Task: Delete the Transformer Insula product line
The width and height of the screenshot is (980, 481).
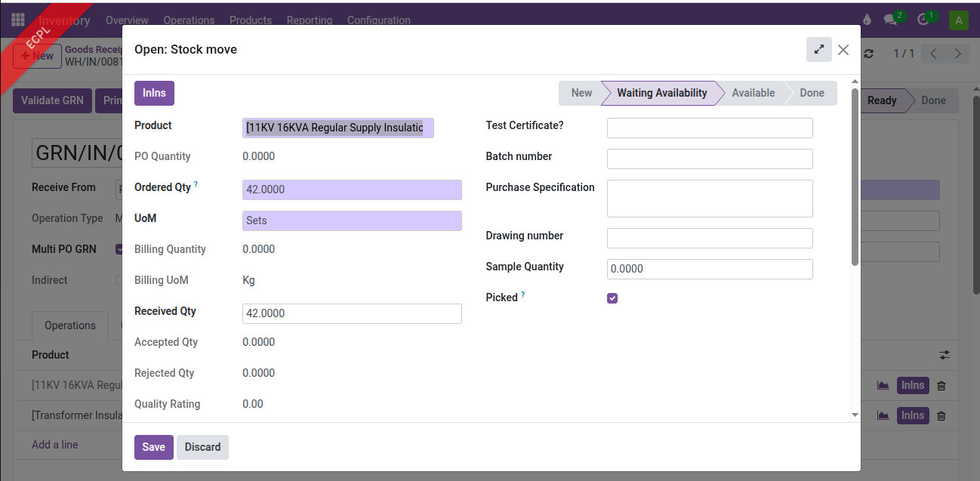Action: tap(941, 416)
